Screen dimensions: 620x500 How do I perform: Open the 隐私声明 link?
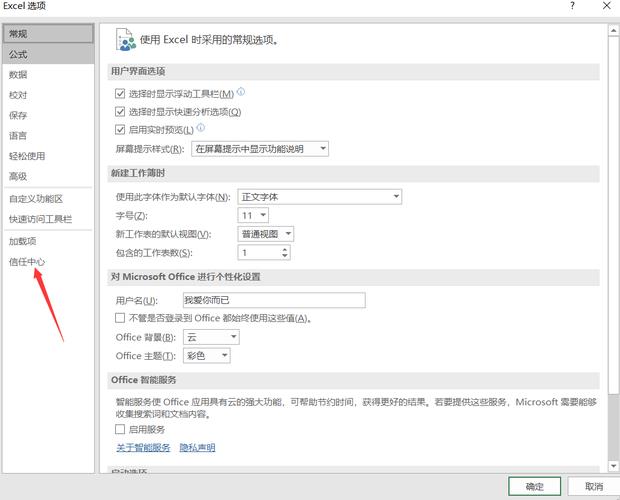pyautogui.click(x=197, y=447)
